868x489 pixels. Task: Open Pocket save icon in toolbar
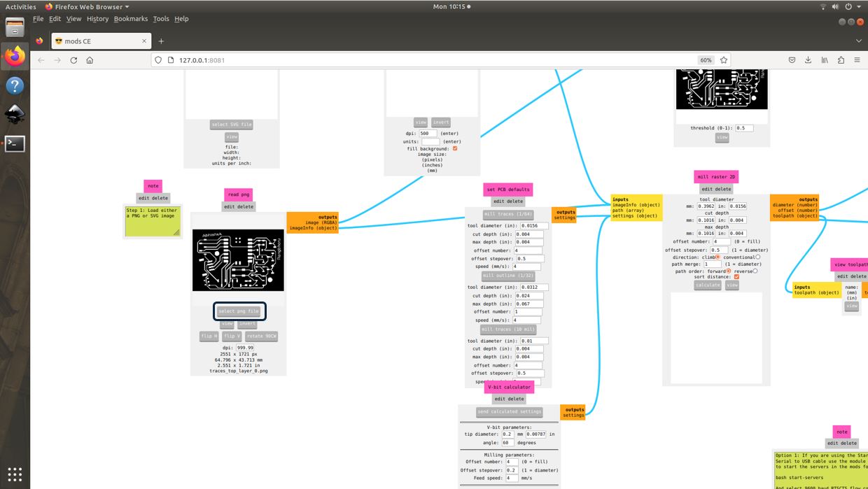792,60
